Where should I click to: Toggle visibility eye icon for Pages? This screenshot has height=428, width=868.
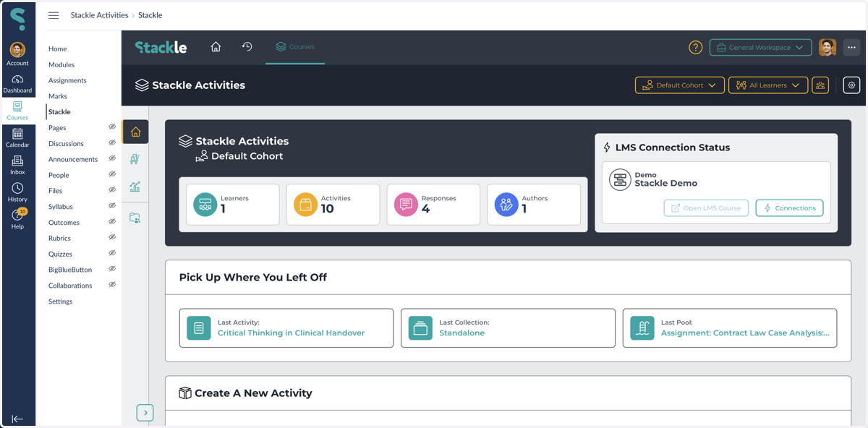point(112,127)
